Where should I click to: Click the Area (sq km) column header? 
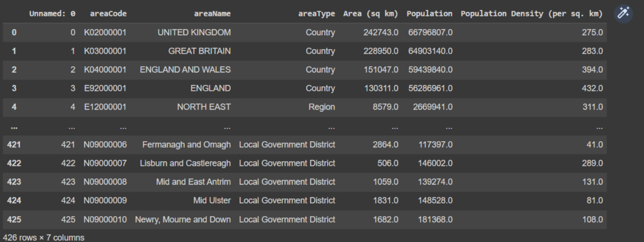pos(371,14)
